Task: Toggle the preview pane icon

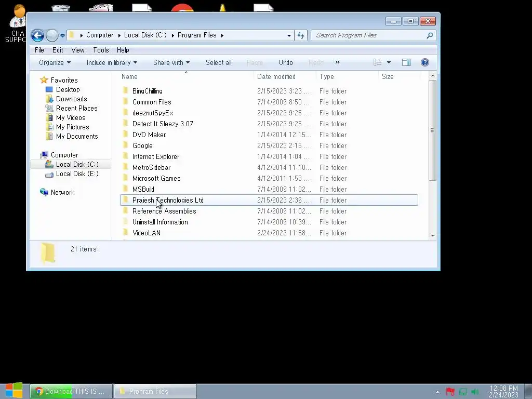Action: pos(406,62)
